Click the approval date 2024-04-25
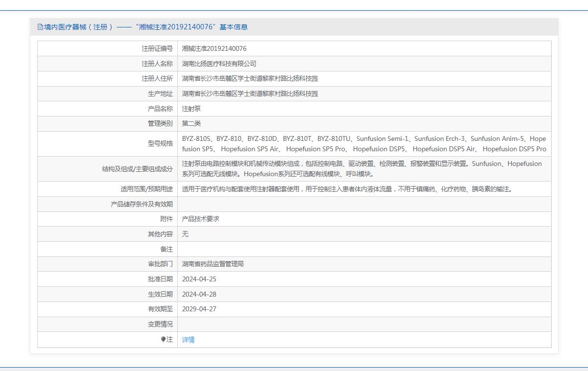The width and height of the screenshot is (588, 371). pyautogui.click(x=199, y=279)
